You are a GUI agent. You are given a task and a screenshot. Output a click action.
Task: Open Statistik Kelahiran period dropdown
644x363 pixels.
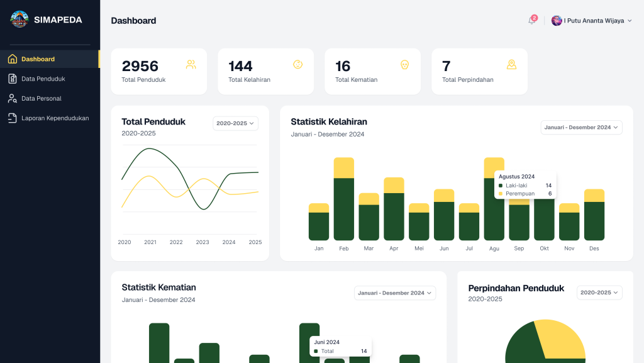coord(581,127)
